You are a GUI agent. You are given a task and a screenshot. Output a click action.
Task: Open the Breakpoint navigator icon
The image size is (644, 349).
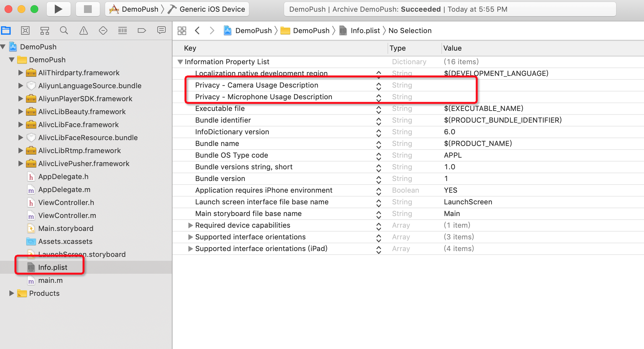coord(142,30)
